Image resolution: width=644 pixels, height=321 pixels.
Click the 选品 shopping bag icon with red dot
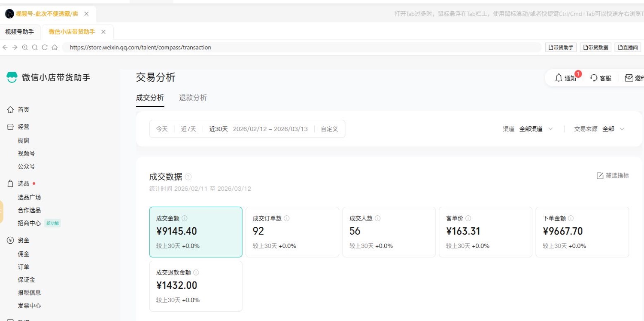coord(11,183)
